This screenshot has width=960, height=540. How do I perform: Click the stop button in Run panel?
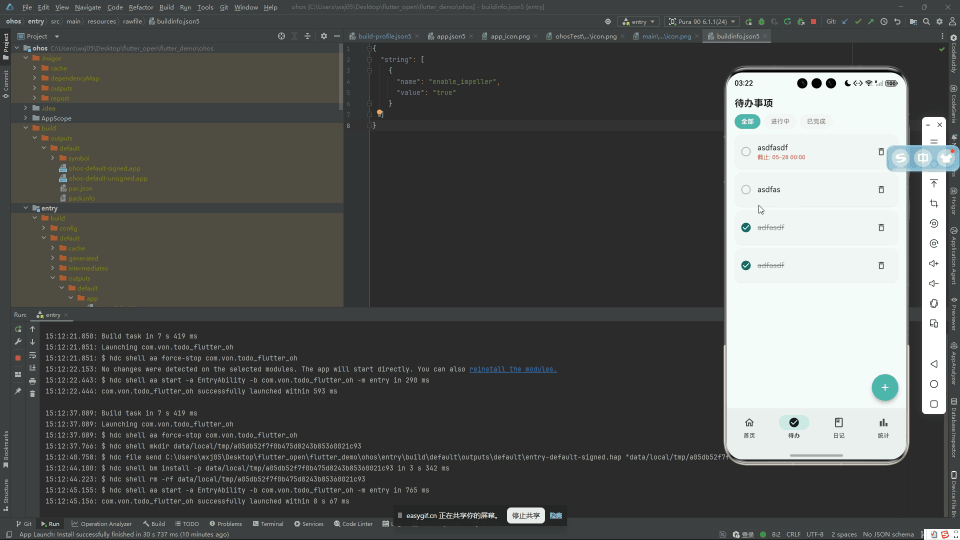click(x=18, y=358)
